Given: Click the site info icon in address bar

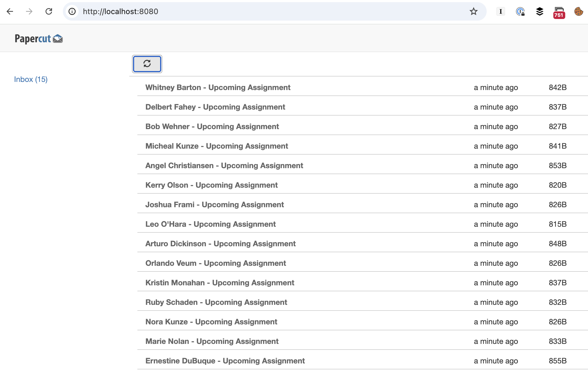Looking at the screenshot, I should 72,11.
